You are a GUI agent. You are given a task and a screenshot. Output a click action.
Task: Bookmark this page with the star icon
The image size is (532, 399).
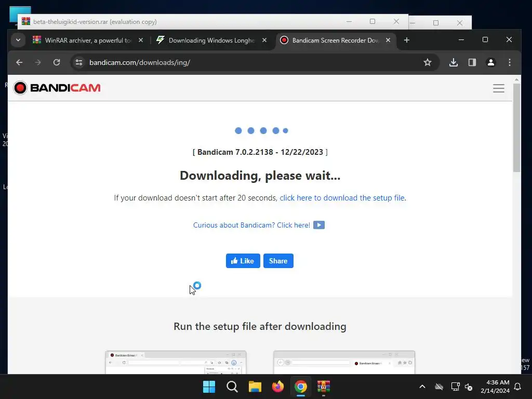pos(428,62)
